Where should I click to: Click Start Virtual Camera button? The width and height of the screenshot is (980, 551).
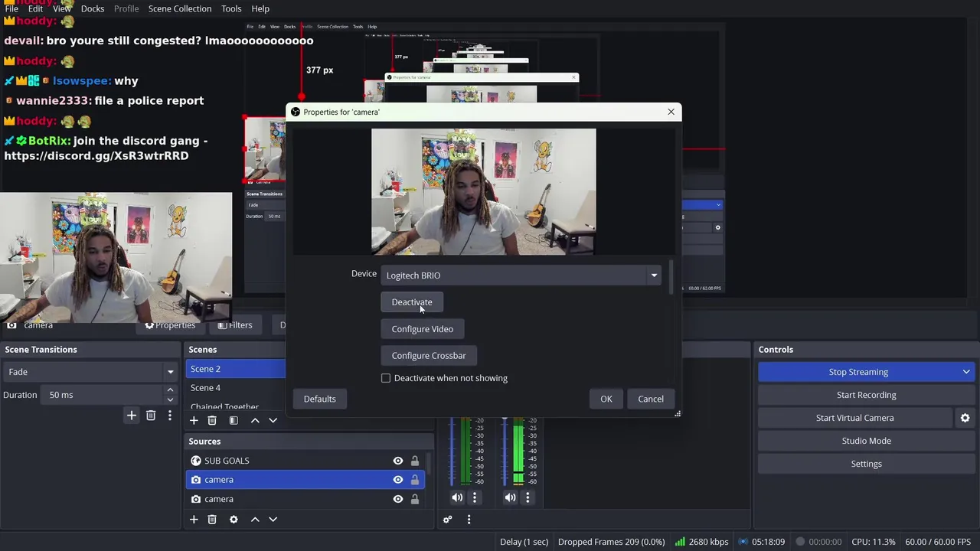point(855,418)
